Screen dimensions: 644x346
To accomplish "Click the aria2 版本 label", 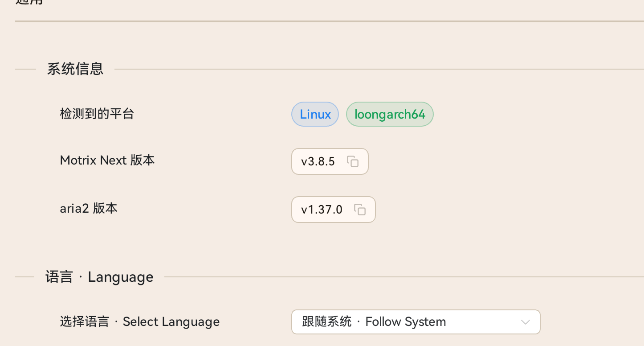I will tap(89, 208).
